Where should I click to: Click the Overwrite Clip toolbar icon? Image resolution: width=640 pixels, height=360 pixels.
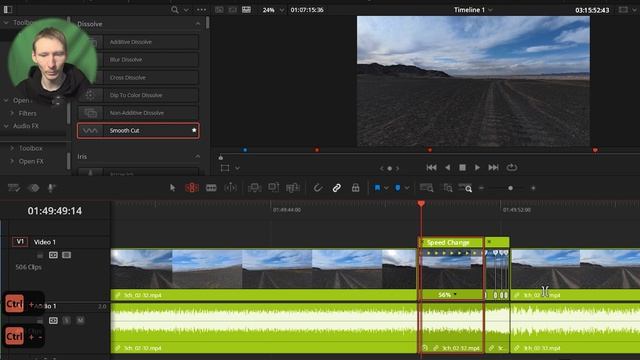pyautogui.click(x=273, y=188)
